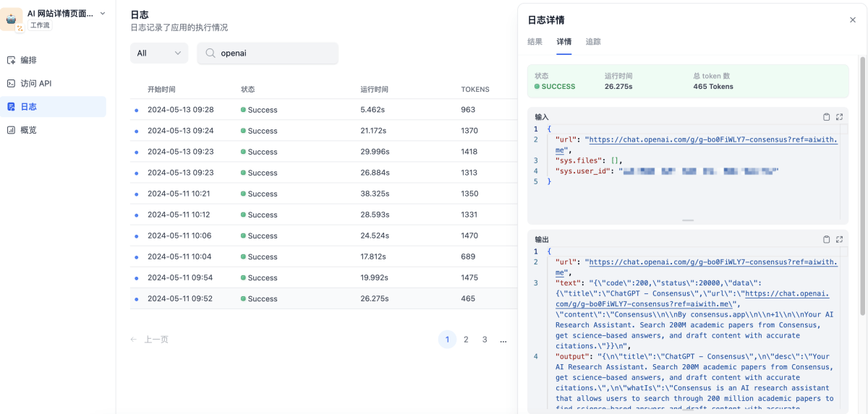Image resolution: width=868 pixels, height=414 pixels.
Task: Expand the AI 网站详情页面 app switcher chevron
Action: click(102, 13)
